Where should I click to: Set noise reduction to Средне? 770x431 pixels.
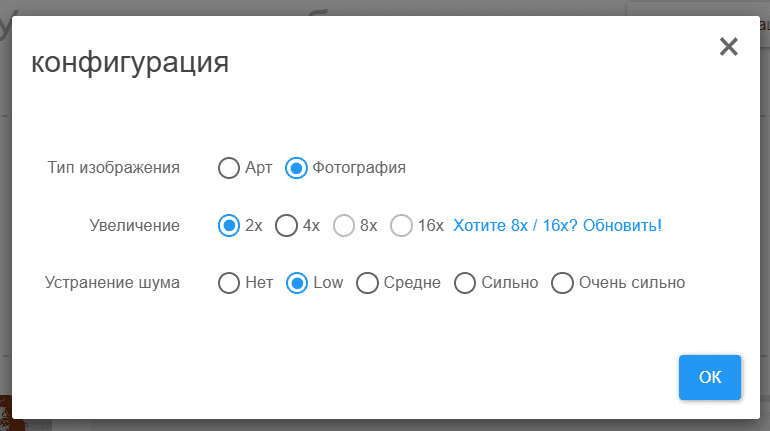pos(367,283)
